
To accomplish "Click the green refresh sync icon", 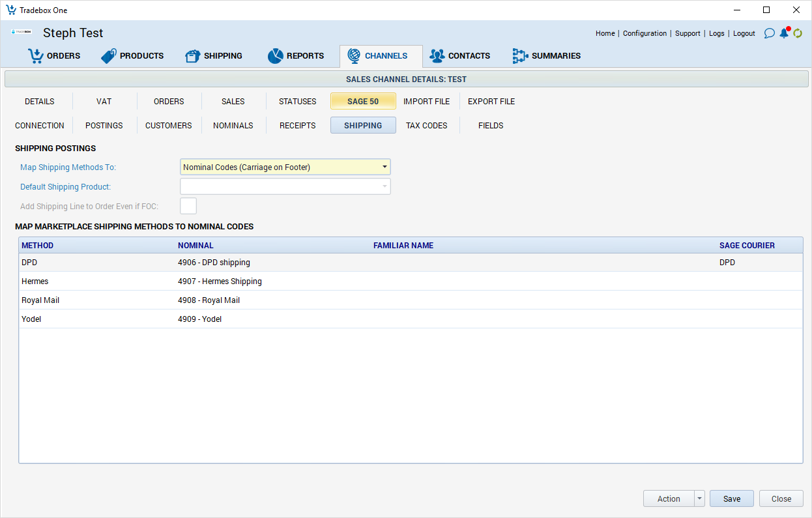I will 798,33.
